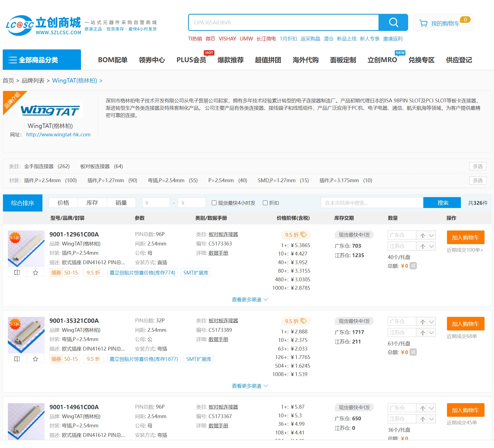Sort results by 销量
The image size is (494, 448).
click(x=121, y=203)
